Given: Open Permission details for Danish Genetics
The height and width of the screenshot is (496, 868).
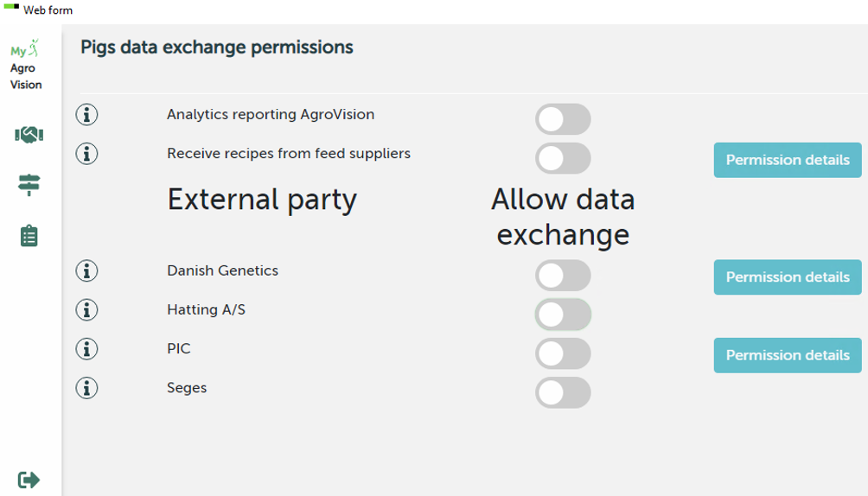Looking at the screenshot, I should coord(787,277).
